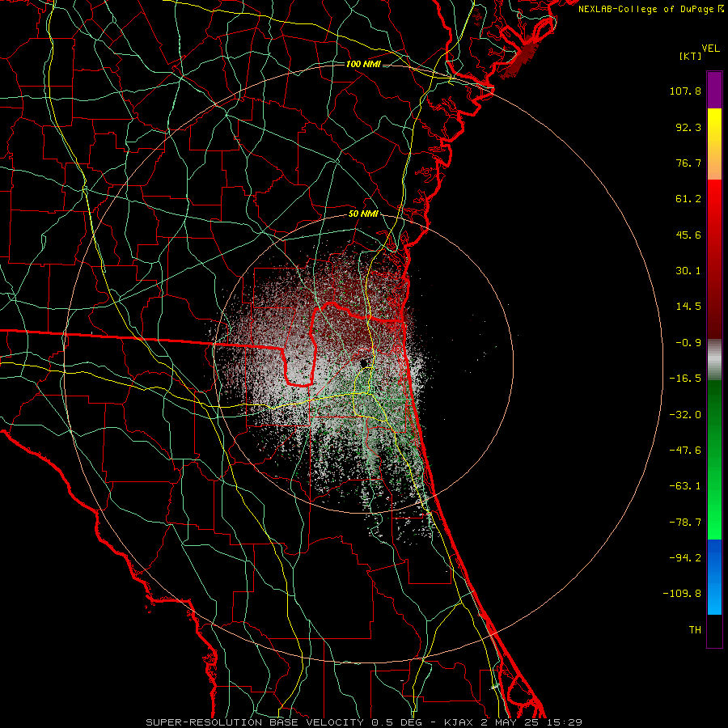Pick the yellow-orange segment of the color bar
Image resolution: width=728 pixels, height=728 pixels.
(714, 144)
